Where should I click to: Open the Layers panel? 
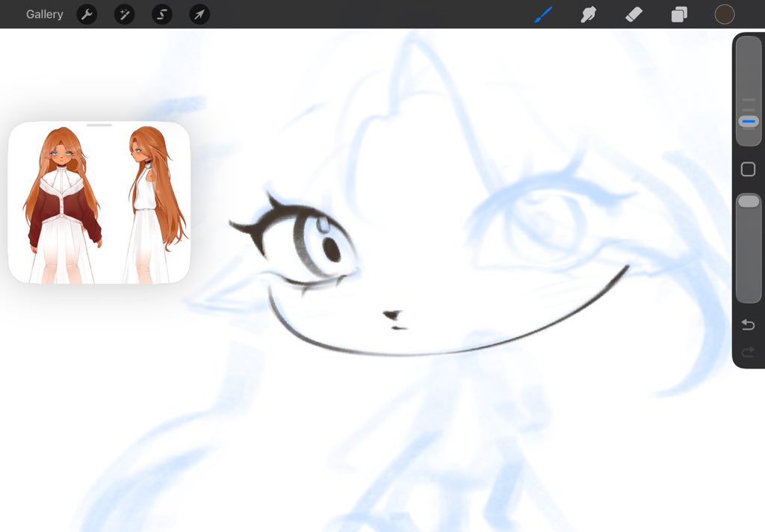[x=679, y=14]
